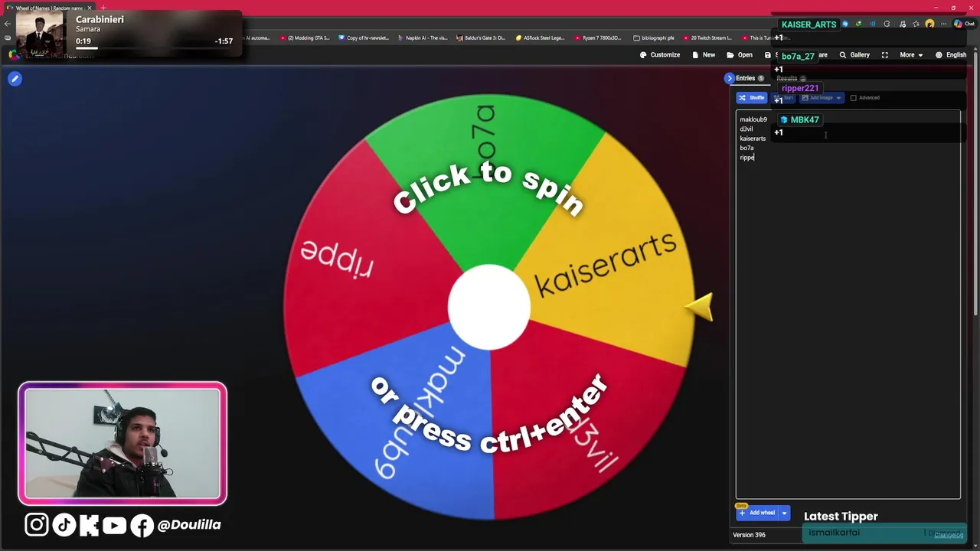Open the Modding GTA S bookmark
Image resolution: width=980 pixels, height=551 pixels.
[x=305, y=37]
